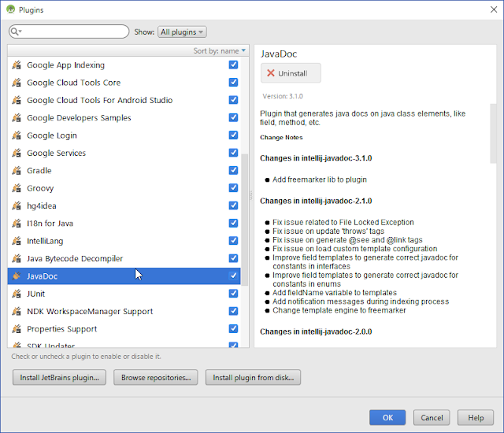Image resolution: width=504 pixels, height=433 pixels.
Task: Click the I18n for Java plugin icon
Action: tap(17, 224)
